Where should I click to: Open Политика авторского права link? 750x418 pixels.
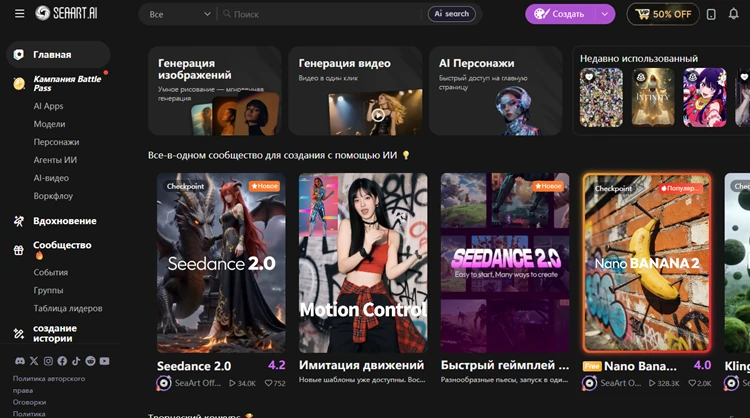coord(49,385)
